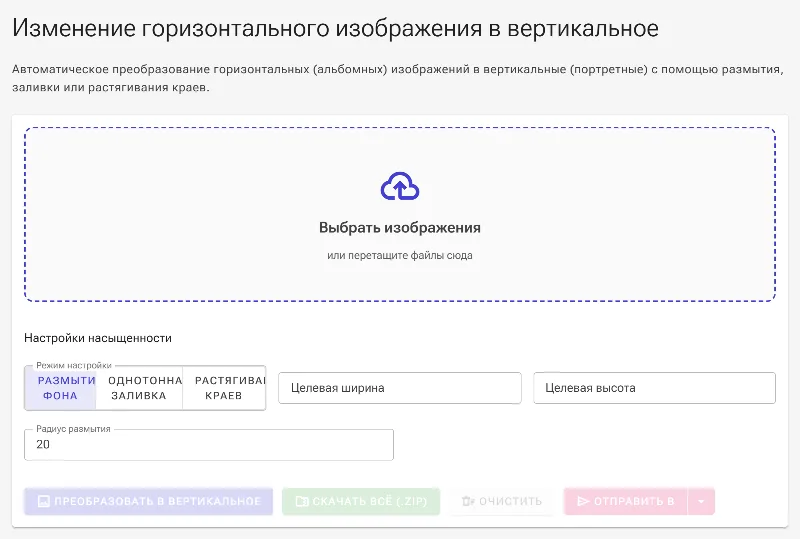Viewport: 800px width, 539px height.
Task: Click the cloud upload icon
Action: [400, 186]
